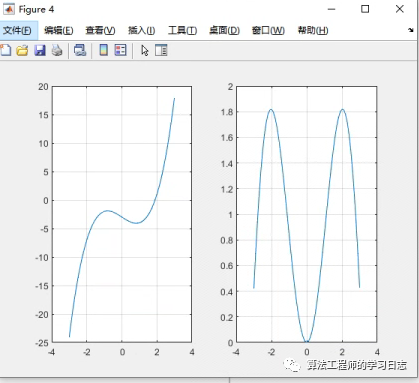Click the Open File folder icon
The width and height of the screenshot is (419, 383).
click(x=22, y=50)
